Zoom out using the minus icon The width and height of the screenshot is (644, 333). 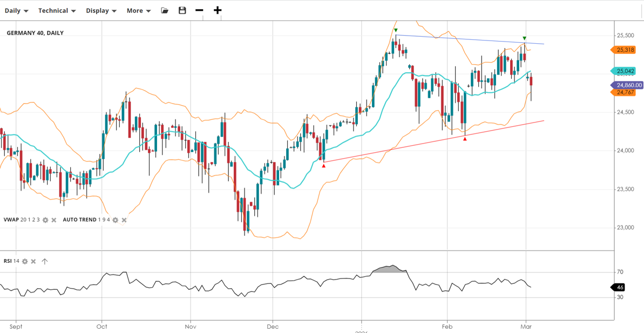199,11
